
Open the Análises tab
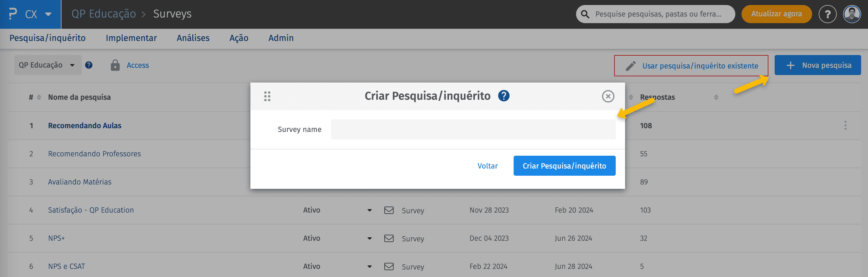coord(193,38)
